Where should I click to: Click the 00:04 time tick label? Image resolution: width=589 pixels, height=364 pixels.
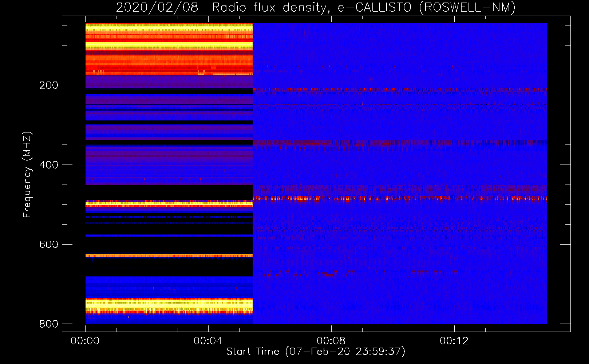(208, 341)
